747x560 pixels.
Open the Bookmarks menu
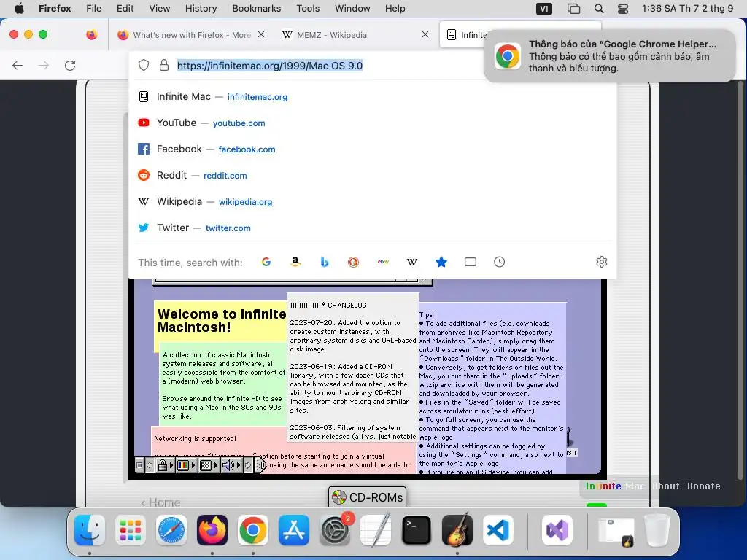tap(256, 9)
